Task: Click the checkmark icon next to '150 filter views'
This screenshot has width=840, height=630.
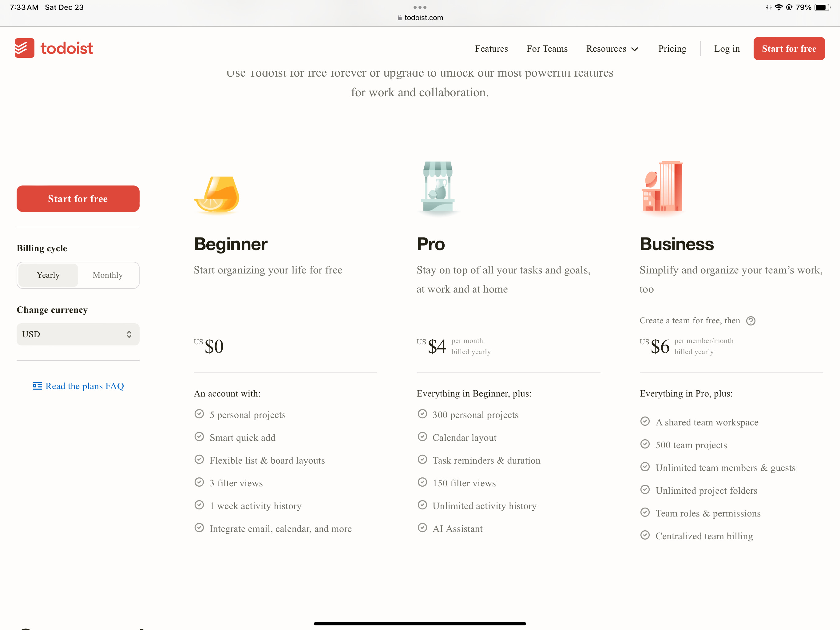Action: point(422,482)
